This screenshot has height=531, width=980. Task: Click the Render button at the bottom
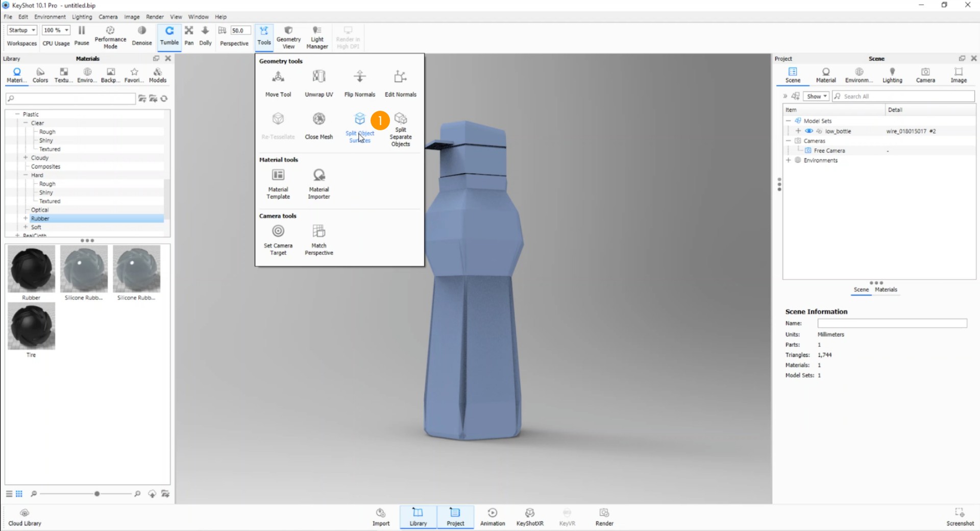click(604, 517)
